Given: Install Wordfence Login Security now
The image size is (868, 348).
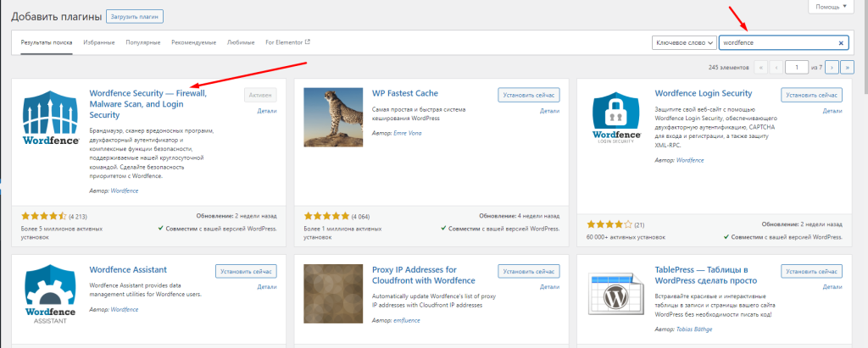Looking at the screenshot, I should [x=811, y=95].
